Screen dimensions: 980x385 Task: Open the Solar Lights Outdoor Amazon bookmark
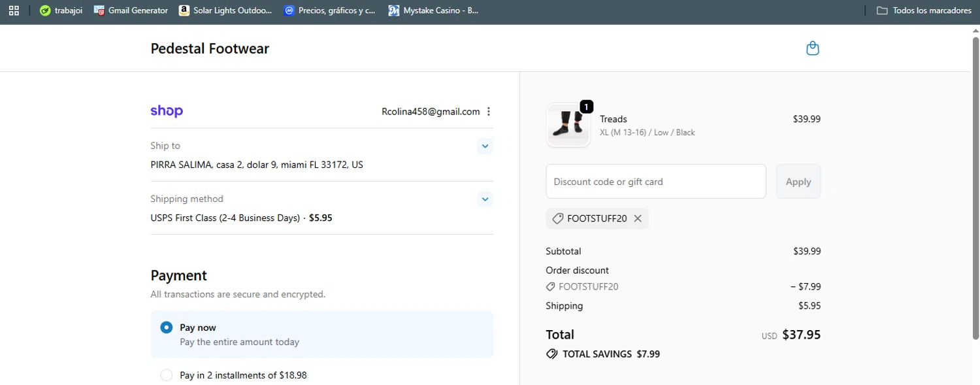pyautogui.click(x=225, y=10)
